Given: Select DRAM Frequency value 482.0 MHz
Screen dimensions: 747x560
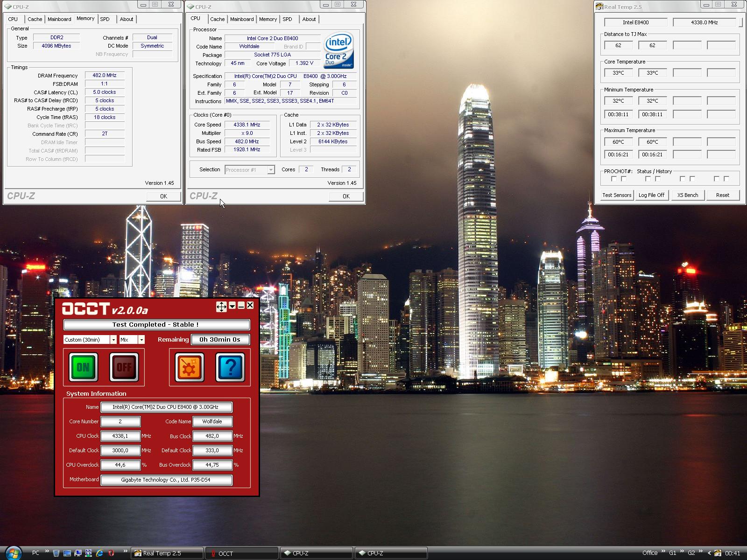Looking at the screenshot, I should tap(105, 75).
